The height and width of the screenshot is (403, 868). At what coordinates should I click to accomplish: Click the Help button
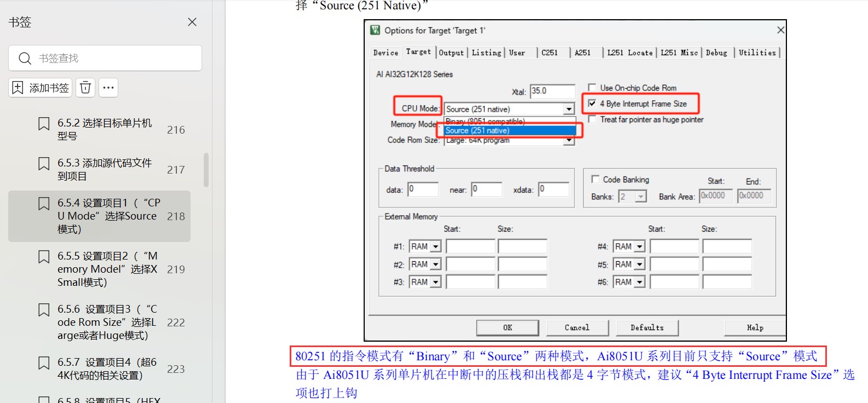(x=755, y=327)
